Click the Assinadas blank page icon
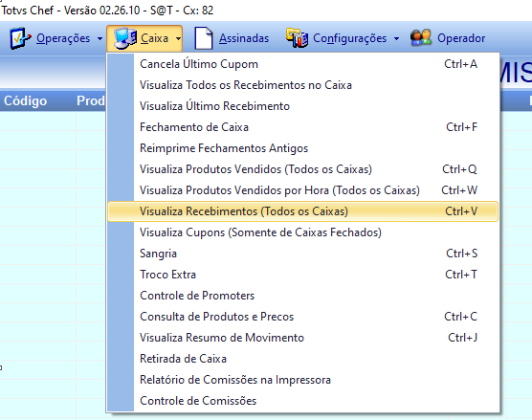This screenshot has width=532, height=420. point(204,38)
